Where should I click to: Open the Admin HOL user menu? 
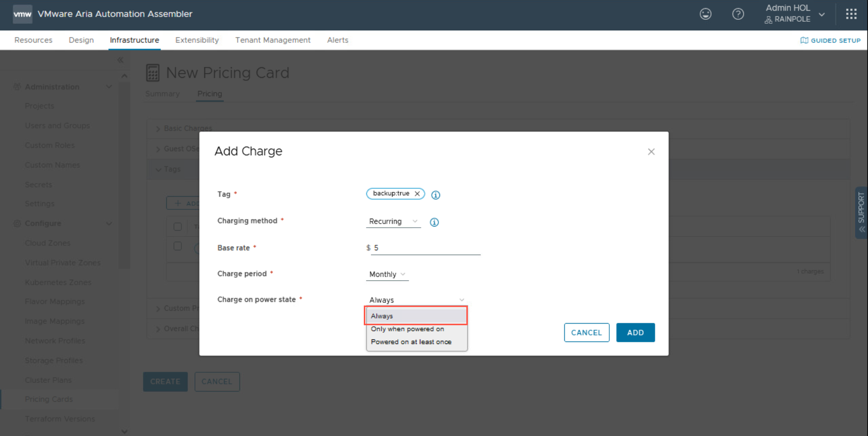[x=794, y=14]
